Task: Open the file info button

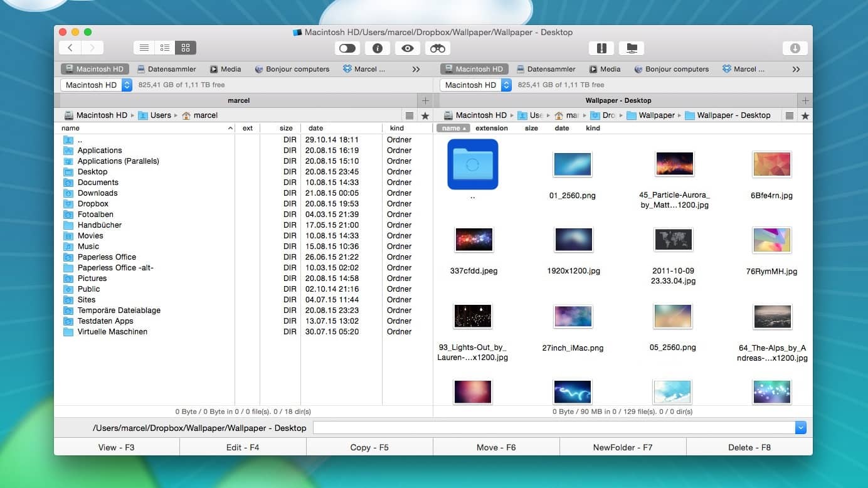Action: 378,48
